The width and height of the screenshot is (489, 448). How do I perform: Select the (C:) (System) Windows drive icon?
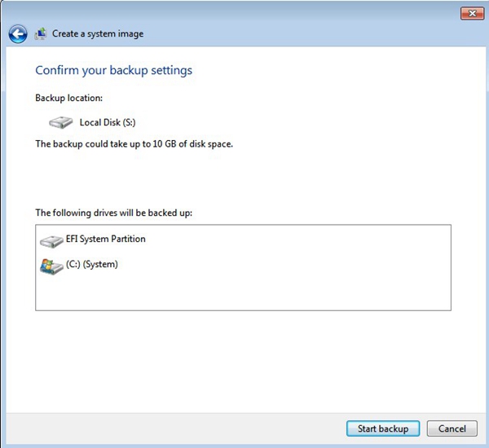pyautogui.click(x=52, y=266)
